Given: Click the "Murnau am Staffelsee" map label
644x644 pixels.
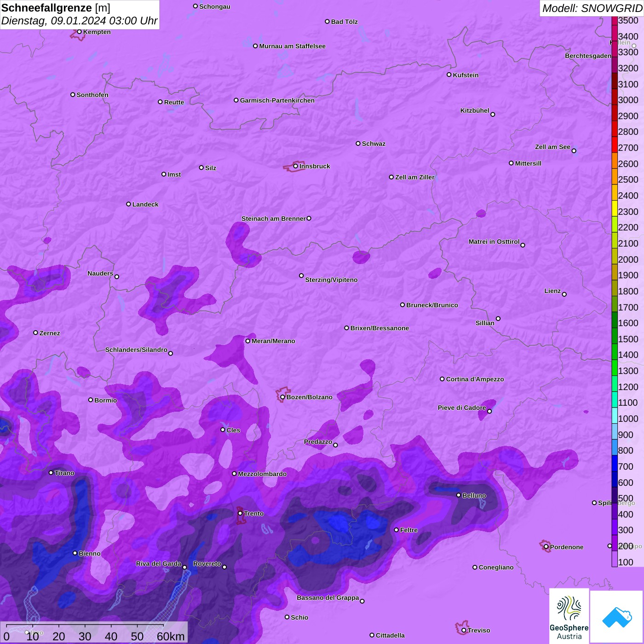Looking at the screenshot, I should point(292,46).
